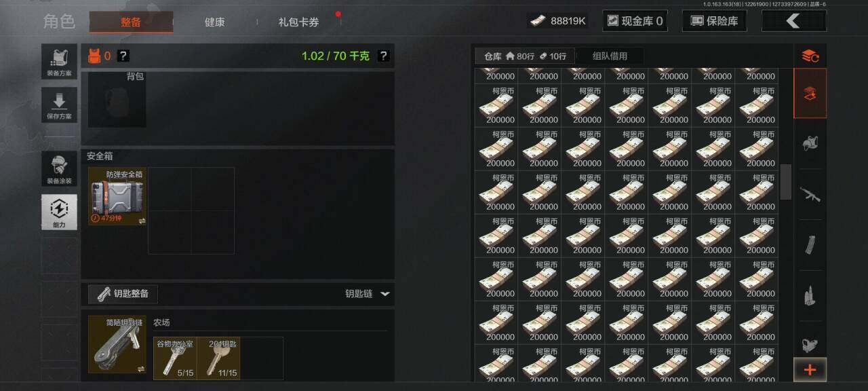Open the 礼包卡券 tab
The height and width of the screenshot is (391, 868).
point(298,22)
